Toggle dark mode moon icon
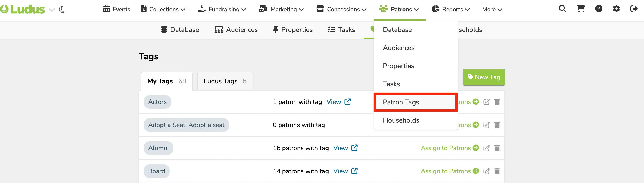644x183 pixels. tap(62, 10)
